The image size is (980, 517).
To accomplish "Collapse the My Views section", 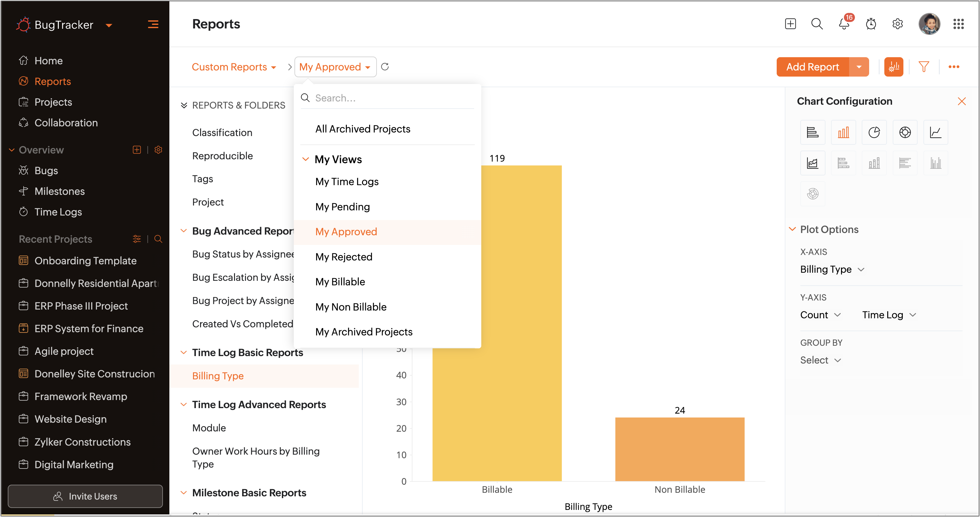I will tap(305, 159).
